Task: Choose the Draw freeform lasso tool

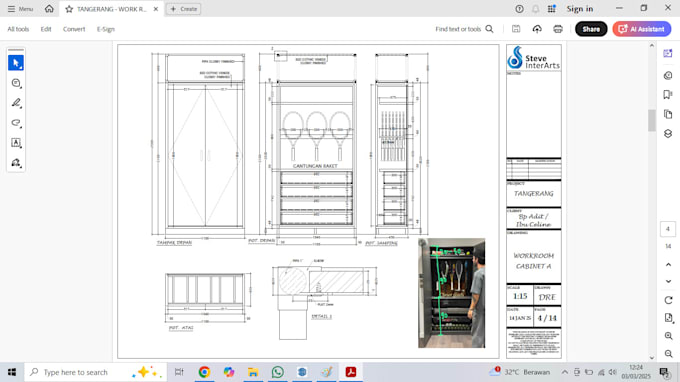Action: (x=16, y=123)
